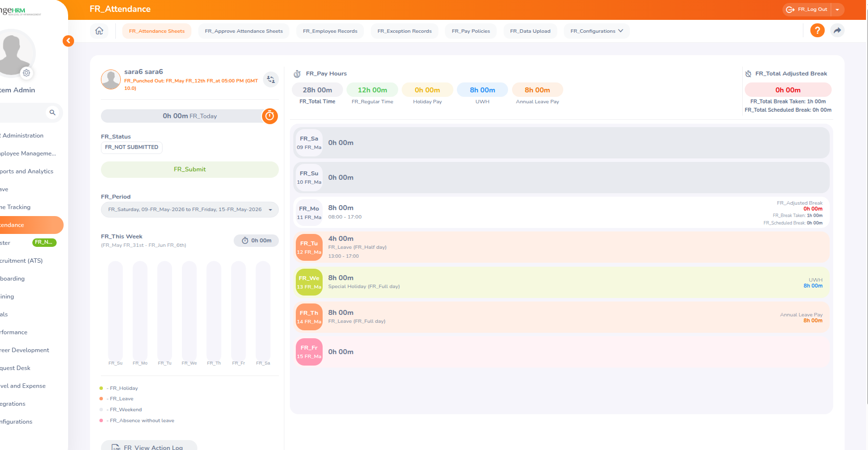
Task: Click the 0h 00m weekly timer chip
Action: [256, 240]
